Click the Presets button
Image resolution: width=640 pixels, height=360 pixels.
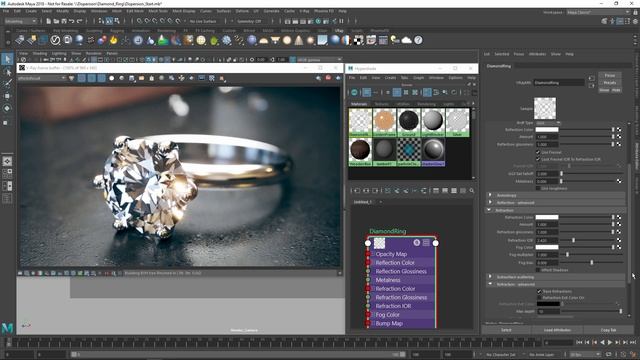coord(610,82)
